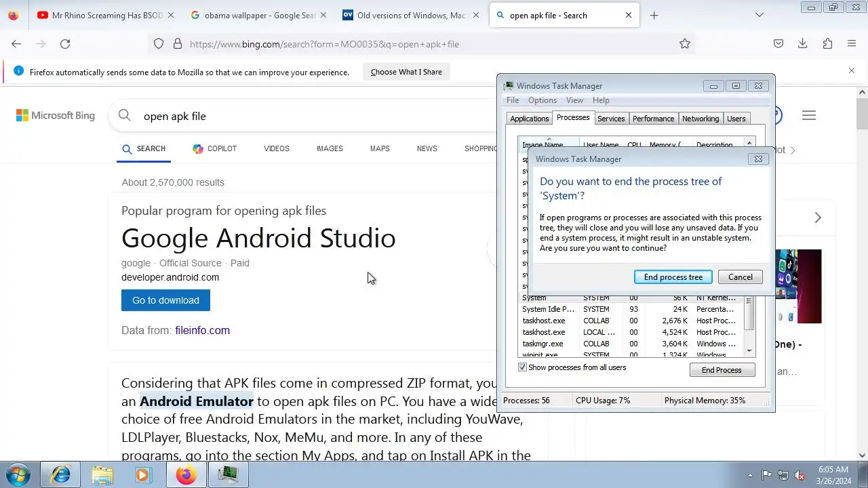Viewport: 868px width, 488px height.
Task: Click Choose What I Share button
Action: (x=406, y=72)
